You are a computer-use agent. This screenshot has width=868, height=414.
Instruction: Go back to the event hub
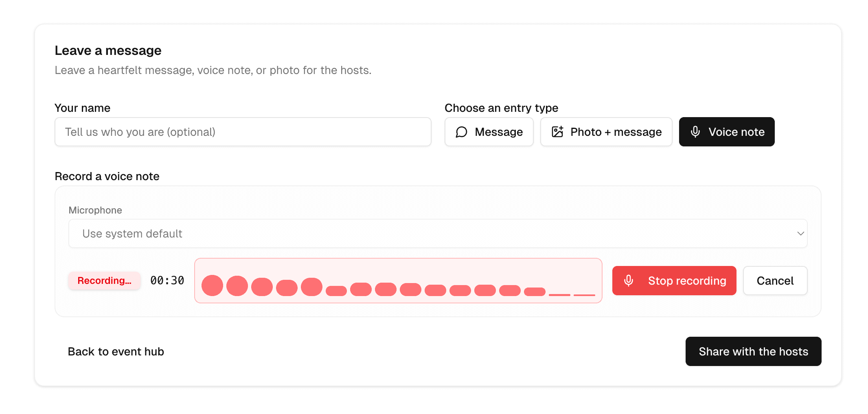[x=116, y=351]
